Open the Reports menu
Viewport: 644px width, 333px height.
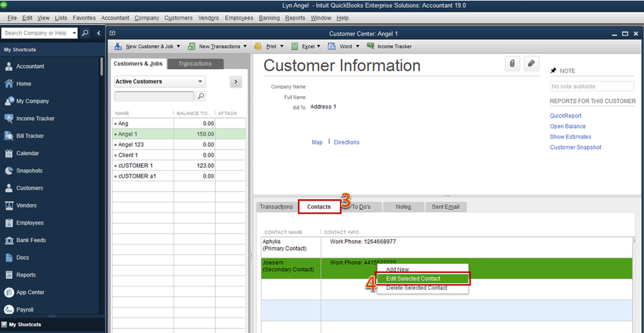point(295,17)
